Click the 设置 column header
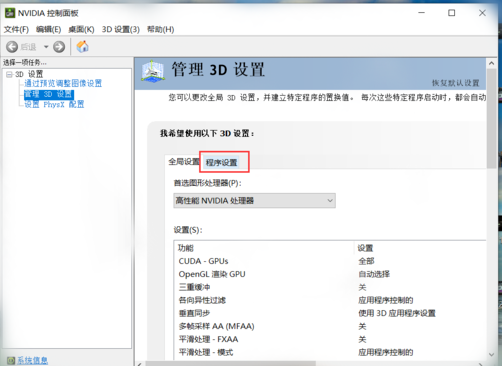 365,248
